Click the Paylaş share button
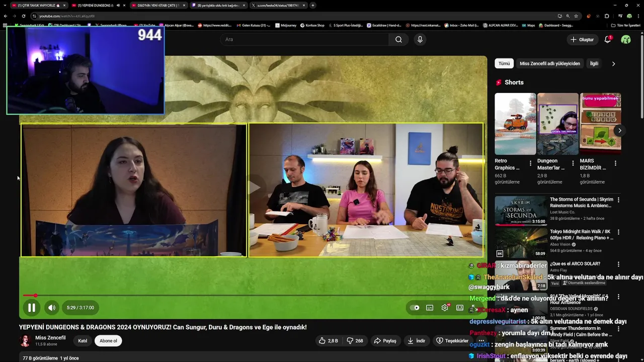 coord(385,341)
